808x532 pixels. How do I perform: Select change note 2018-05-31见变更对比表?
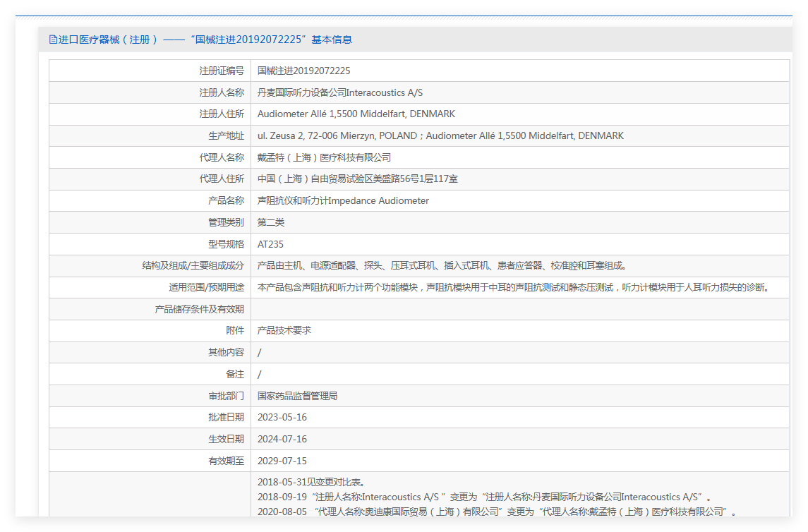pos(312,482)
